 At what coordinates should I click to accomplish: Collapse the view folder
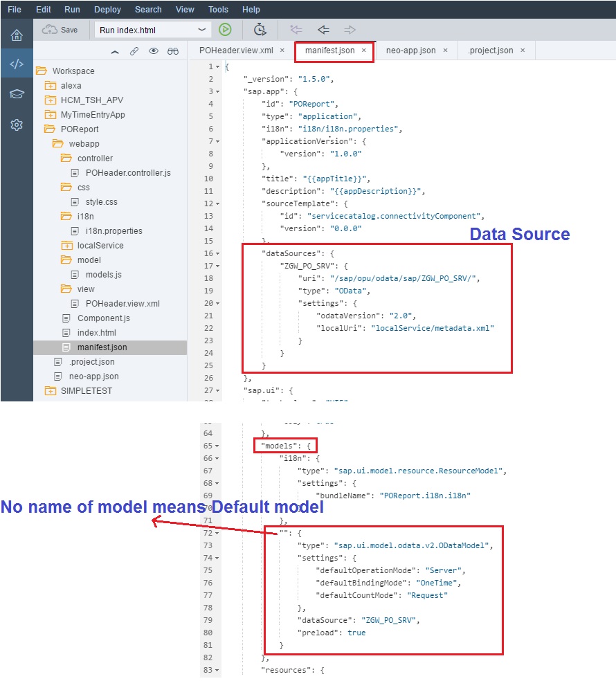66,289
